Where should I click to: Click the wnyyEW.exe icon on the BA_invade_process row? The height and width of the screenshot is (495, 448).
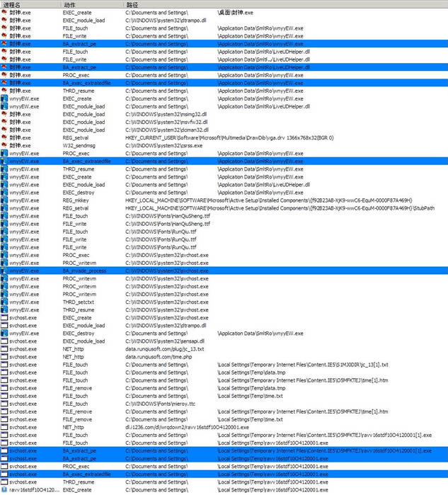tap(4, 271)
